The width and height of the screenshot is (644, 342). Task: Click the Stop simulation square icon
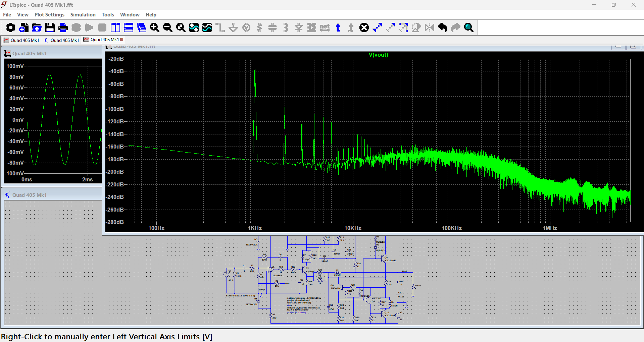[102, 27]
